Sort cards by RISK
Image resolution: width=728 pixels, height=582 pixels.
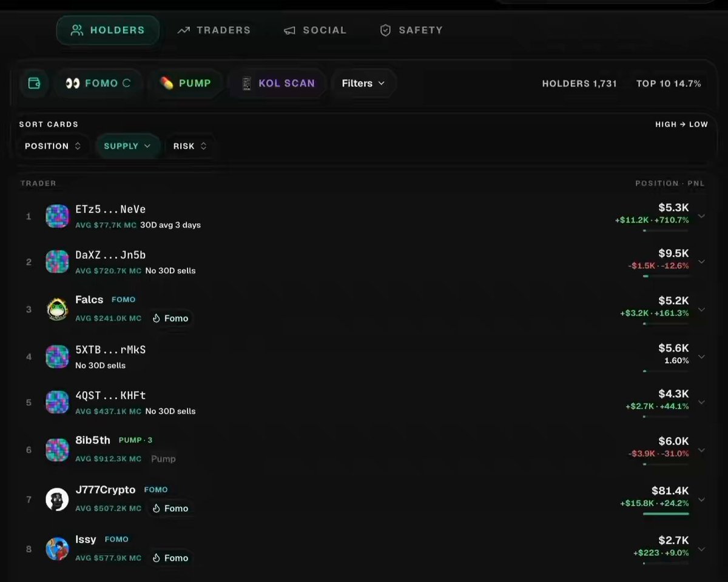coord(190,146)
